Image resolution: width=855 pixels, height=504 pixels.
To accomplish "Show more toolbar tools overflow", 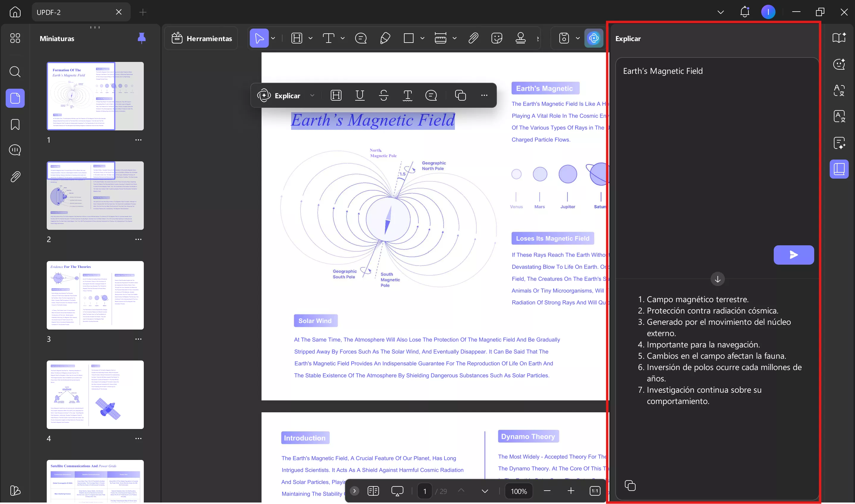I will point(538,38).
